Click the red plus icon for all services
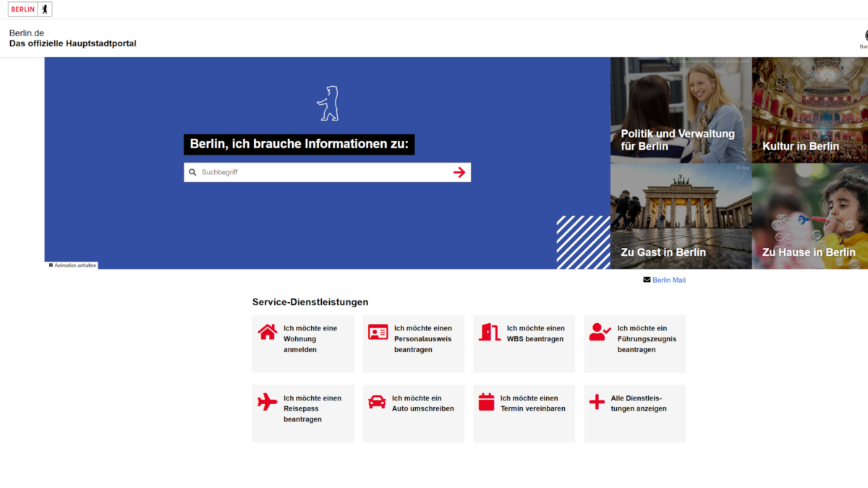 597,402
